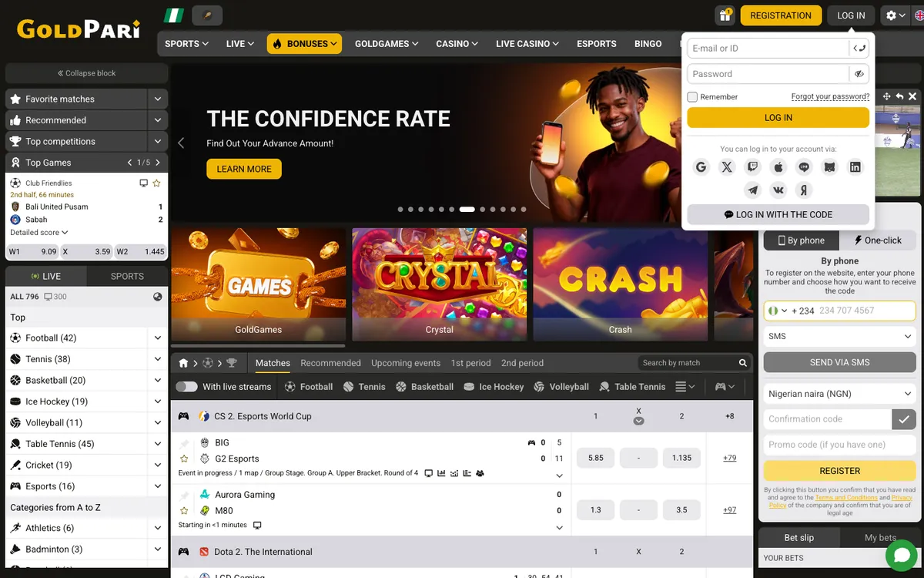Toggle password visibility eye icon
924x578 pixels.
pos(859,74)
